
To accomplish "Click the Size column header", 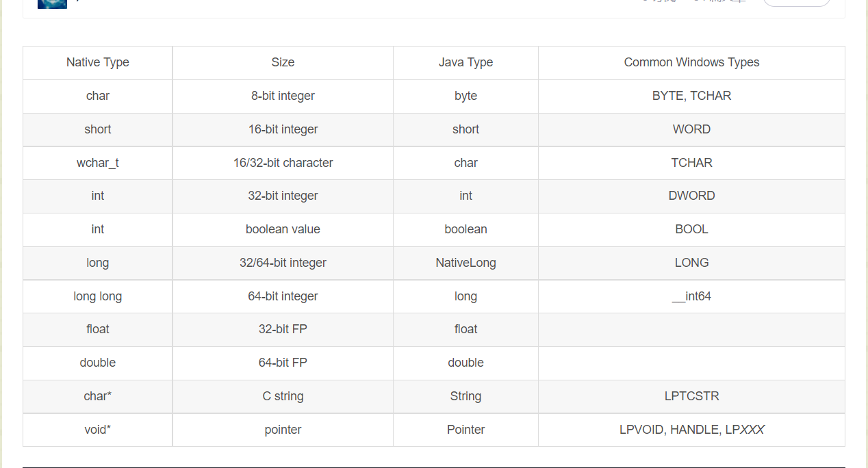I will click(x=283, y=62).
